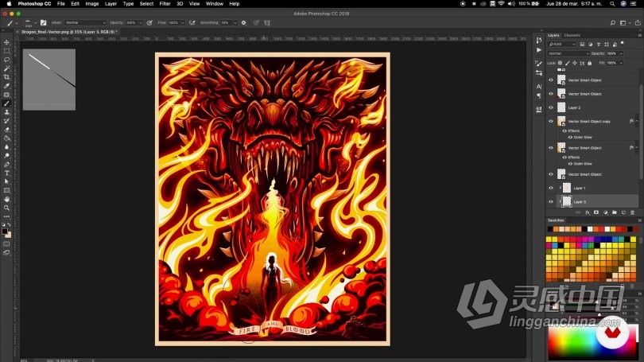Image resolution: width=644 pixels, height=362 pixels.
Task: Enable airbrush-style build-up in options bar
Action: click(192, 23)
